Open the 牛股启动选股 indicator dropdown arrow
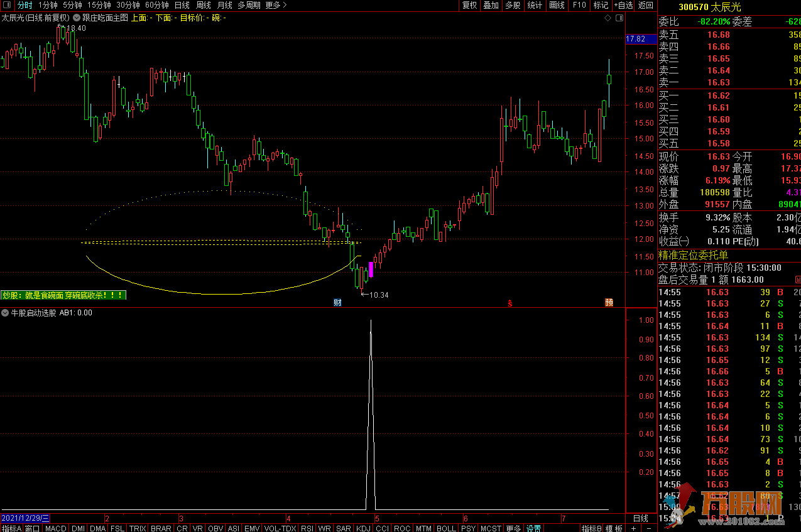The height and width of the screenshot is (532, 801). coord(5,313)
